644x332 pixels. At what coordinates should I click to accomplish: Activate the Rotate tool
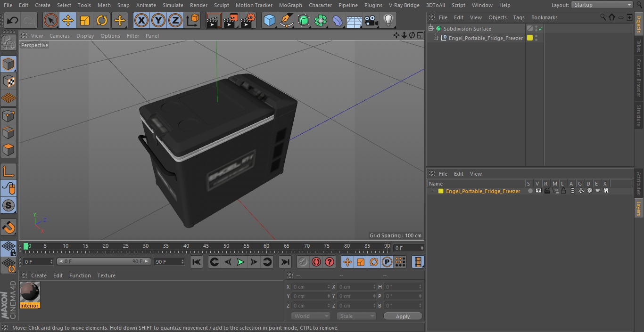[x=102, y=21]
